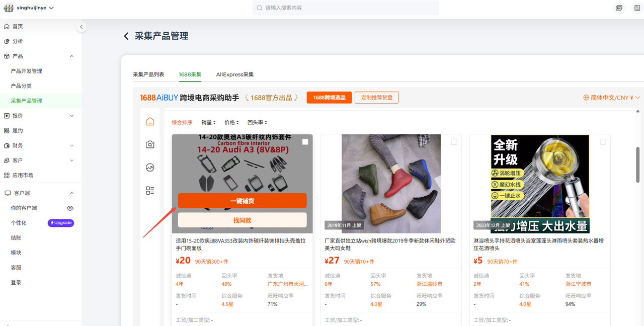This screenshot has height=326, width=644.
Task: Sort by 回头率 repeat rate
Action: point(257,122)
